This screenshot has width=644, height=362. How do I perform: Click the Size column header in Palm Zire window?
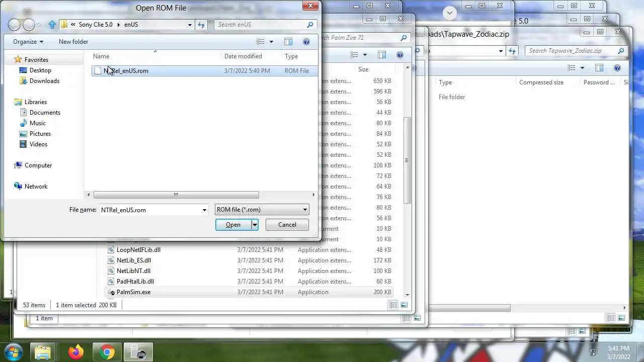363,69
